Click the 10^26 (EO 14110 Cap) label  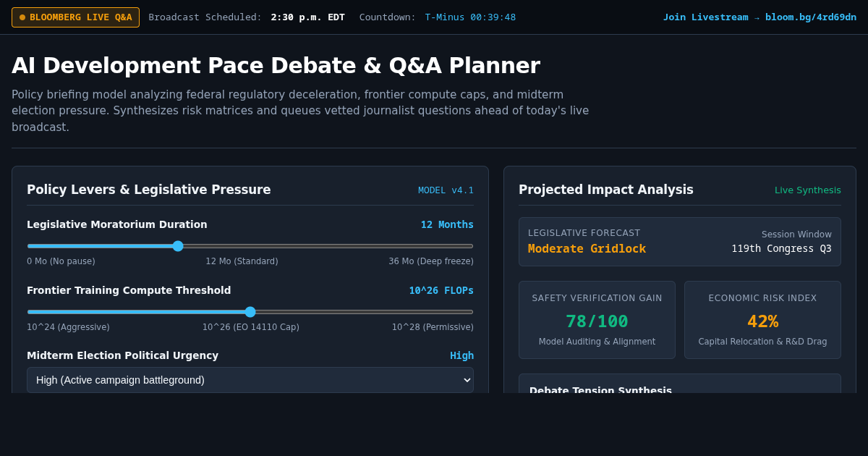click(250, 327)
